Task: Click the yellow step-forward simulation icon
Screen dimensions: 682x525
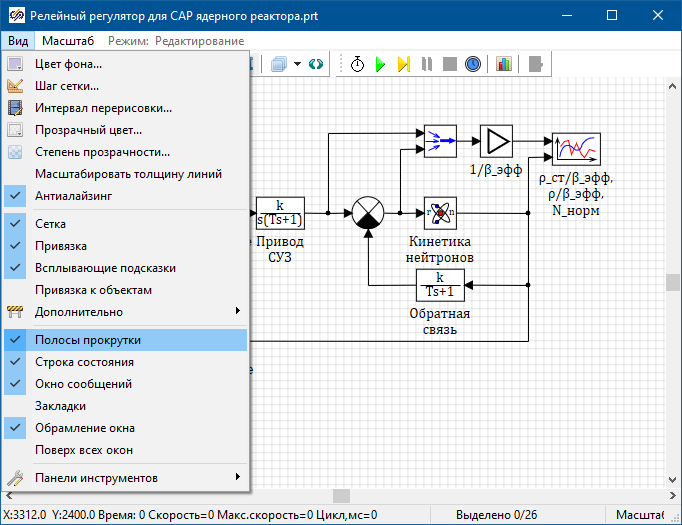Action: pyautogui.click(x=403, y=64)
